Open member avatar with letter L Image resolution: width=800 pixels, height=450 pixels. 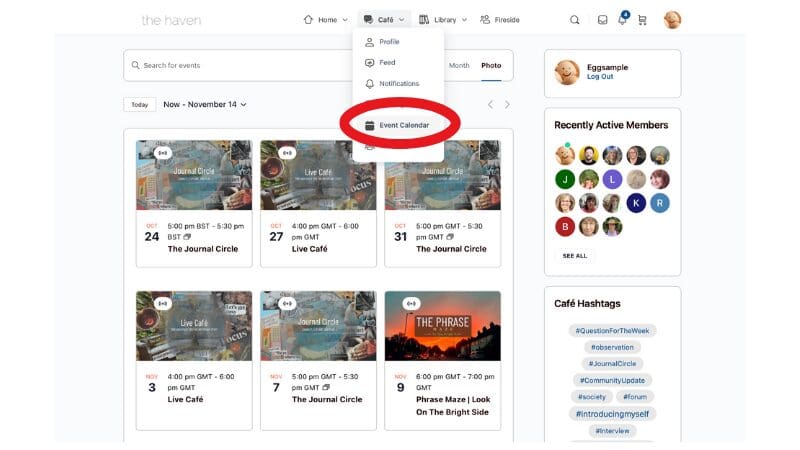pos(612,180)
